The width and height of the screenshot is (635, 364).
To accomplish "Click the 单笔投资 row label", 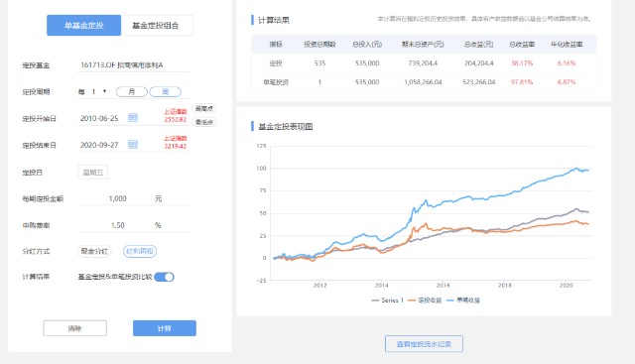I will point(276,82).
